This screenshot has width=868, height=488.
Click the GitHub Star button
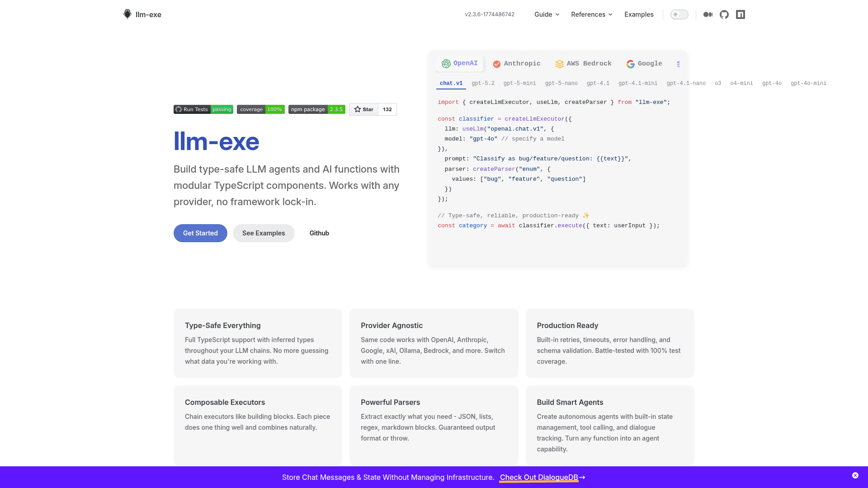[x=364, y=109]
